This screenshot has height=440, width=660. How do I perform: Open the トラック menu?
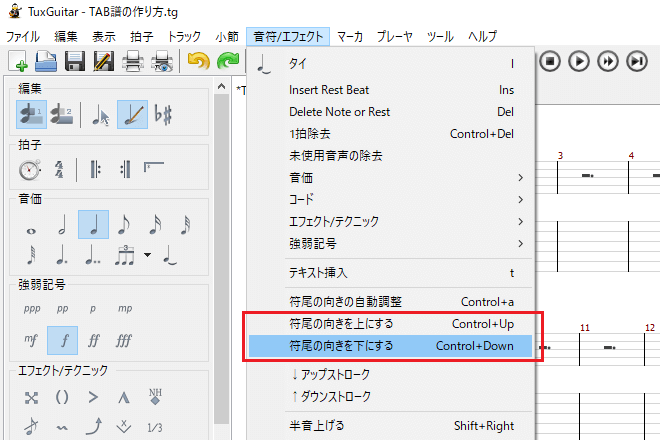click(x=184, y=36)
